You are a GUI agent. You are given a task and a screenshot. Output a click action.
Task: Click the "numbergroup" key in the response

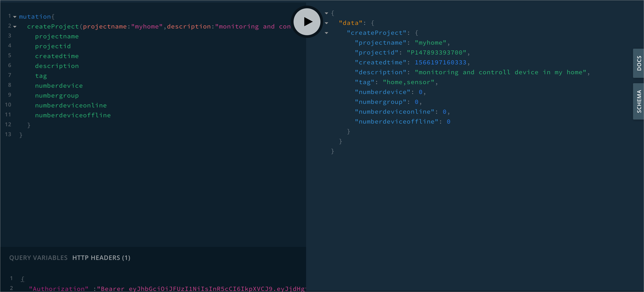[x=380, y=102]
